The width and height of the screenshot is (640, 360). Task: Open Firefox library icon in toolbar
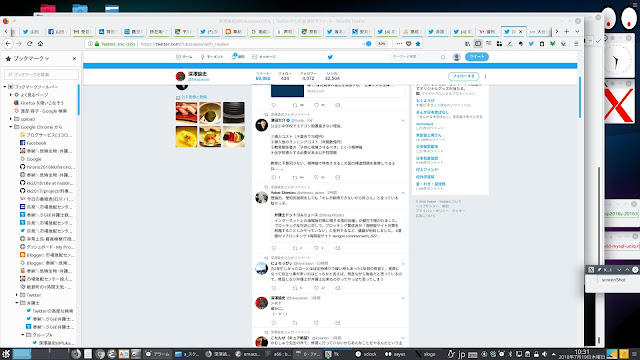467,43
